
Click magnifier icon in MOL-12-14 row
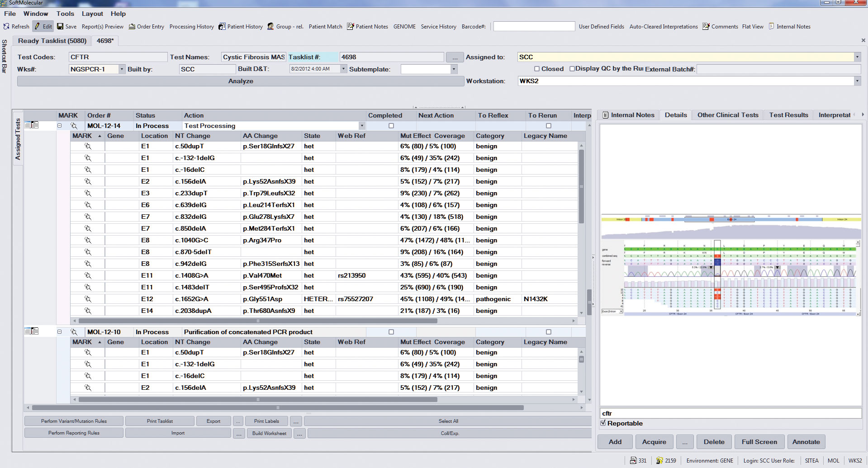point(74,126)
